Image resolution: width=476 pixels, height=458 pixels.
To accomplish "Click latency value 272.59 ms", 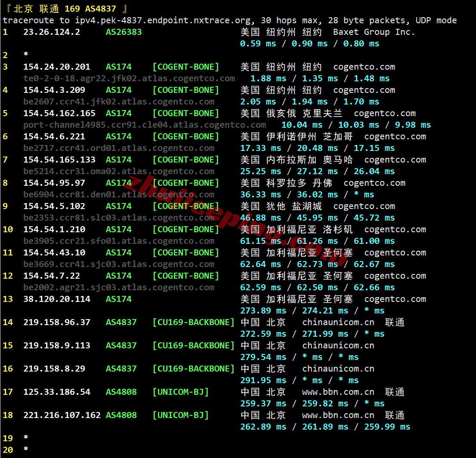I will pos(263,334).
